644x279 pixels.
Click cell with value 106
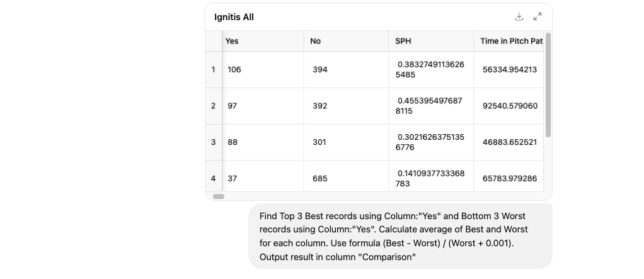263,70
